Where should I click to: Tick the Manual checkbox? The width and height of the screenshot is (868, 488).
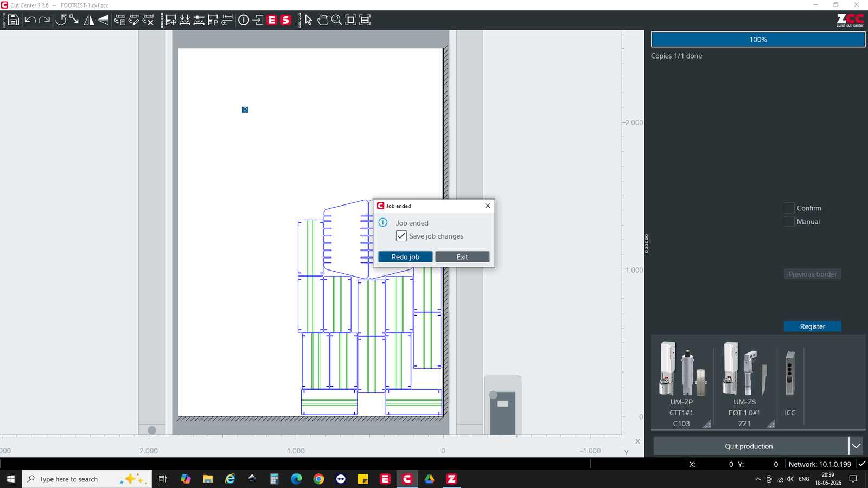789,221
